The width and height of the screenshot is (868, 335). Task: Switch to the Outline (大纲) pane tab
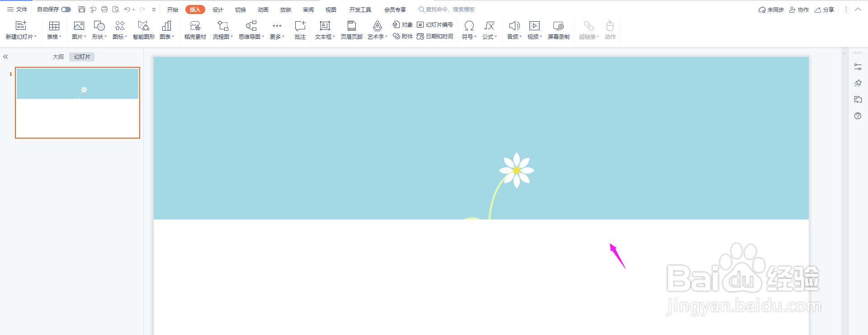58,57
